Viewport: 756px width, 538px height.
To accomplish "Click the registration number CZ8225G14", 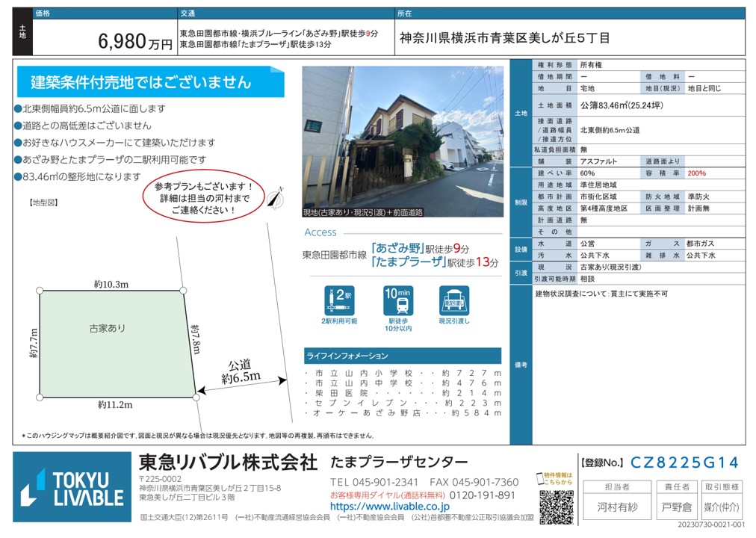I will coord(684,463).
